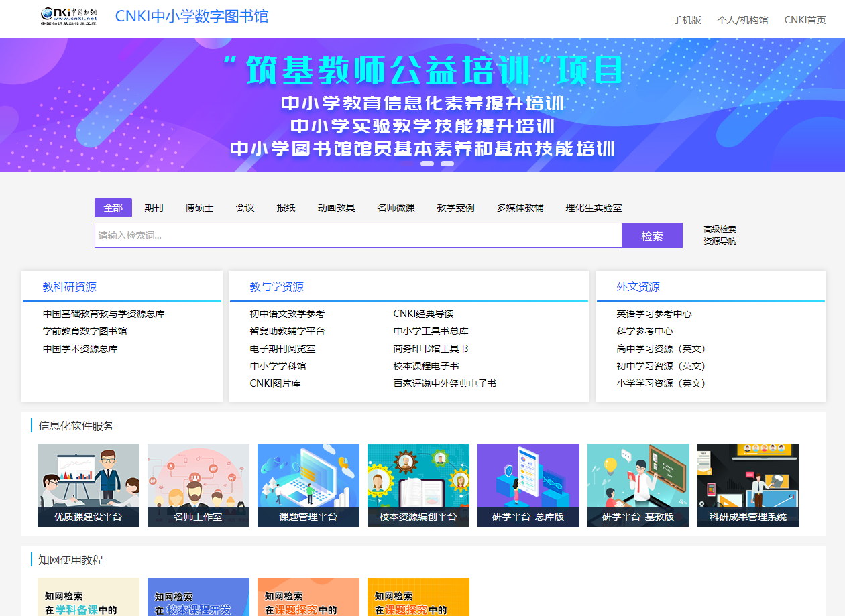Open 高中学习资源（英文）

(x=661, y=349)
